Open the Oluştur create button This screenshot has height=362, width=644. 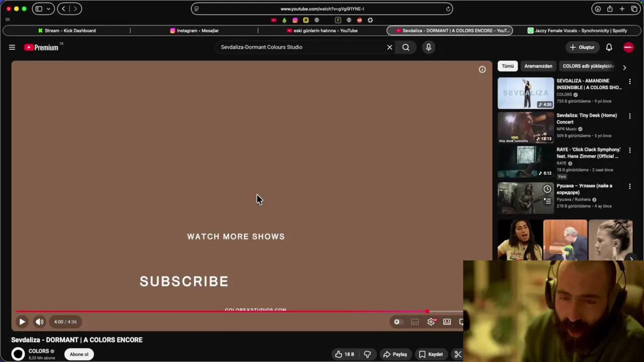pyautogui.click(x=582, y=47)
